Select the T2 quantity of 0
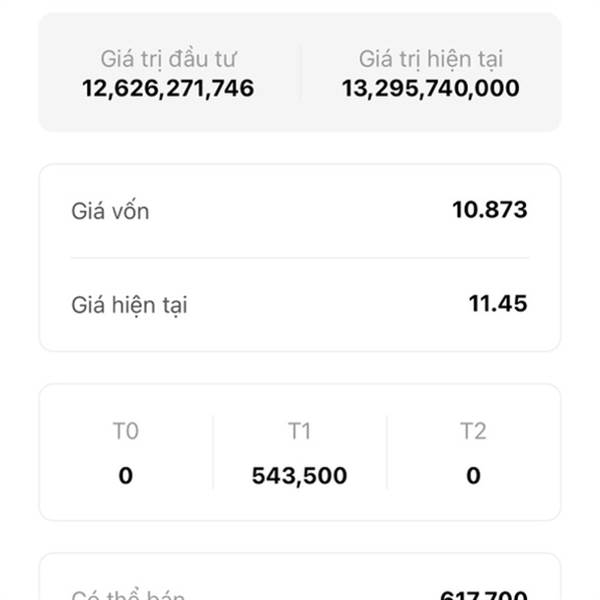Image resolution: width=600 pixels, height=600 pixels. point(473,475)
